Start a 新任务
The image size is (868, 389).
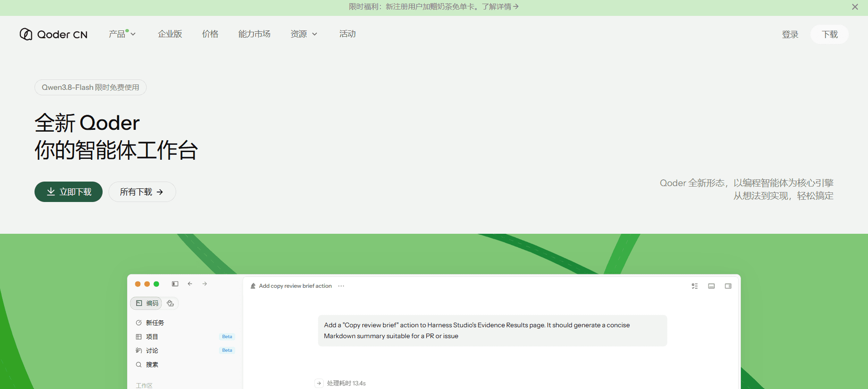point(150,323)
